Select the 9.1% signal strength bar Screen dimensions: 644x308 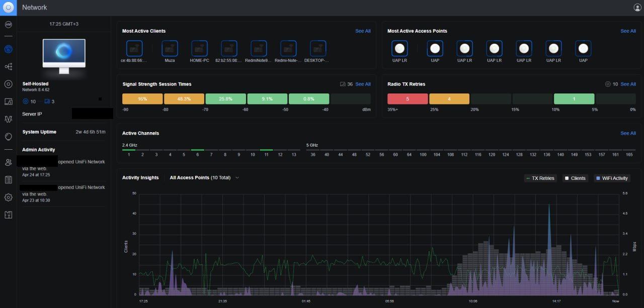click(x=267, y=99)
